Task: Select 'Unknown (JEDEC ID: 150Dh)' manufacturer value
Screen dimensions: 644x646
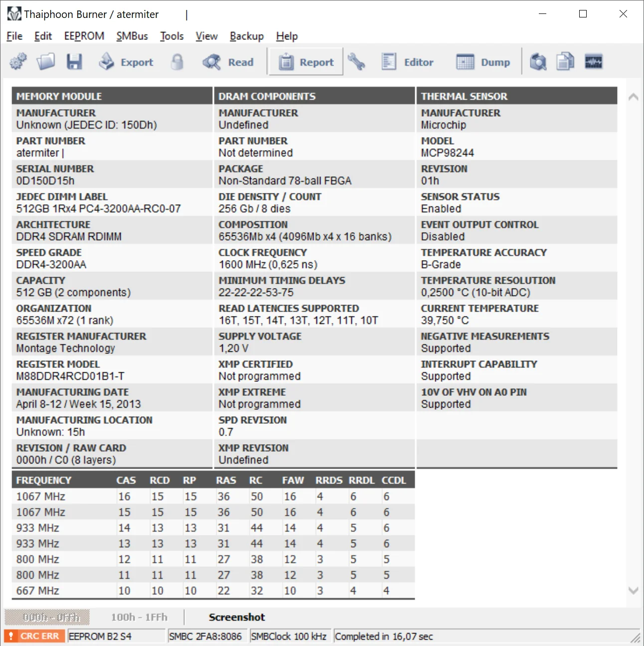Action: 87,125
